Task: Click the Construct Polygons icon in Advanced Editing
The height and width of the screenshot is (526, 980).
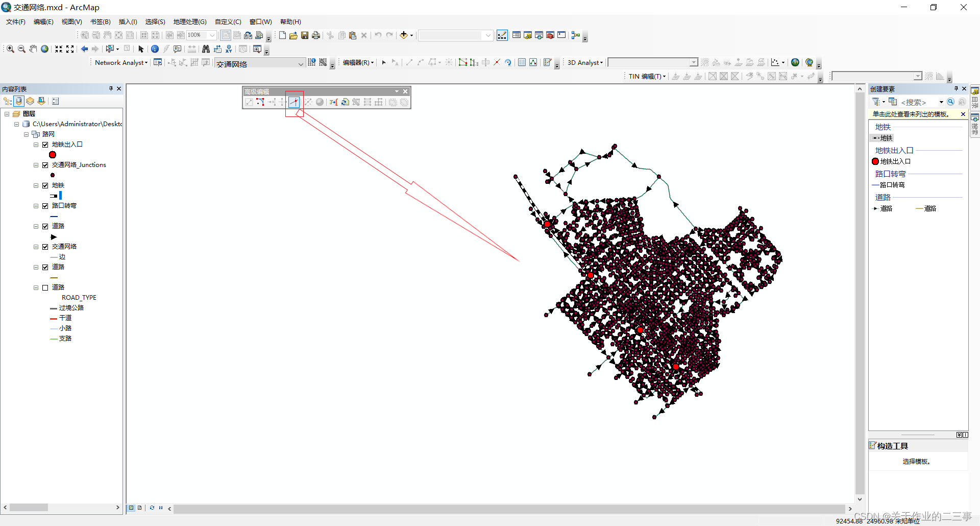Action: [x=356, y=102]
